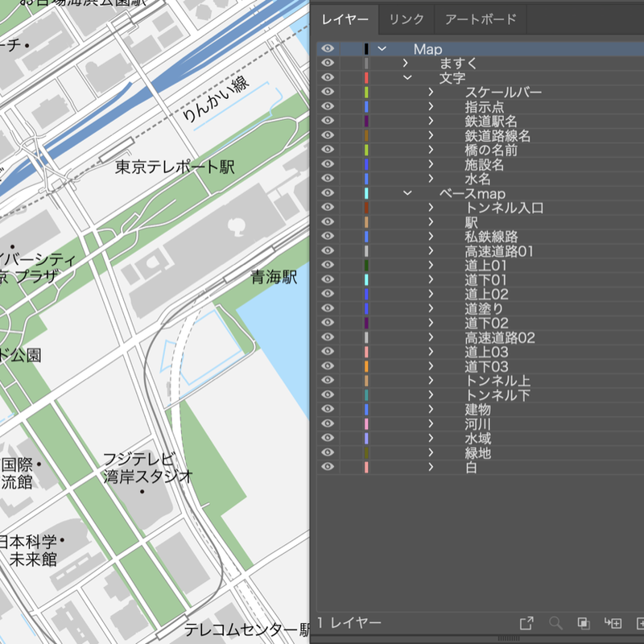Use the Locate Object magnifier icon
This screenshot has height=644, width=644.
[555, 622]
